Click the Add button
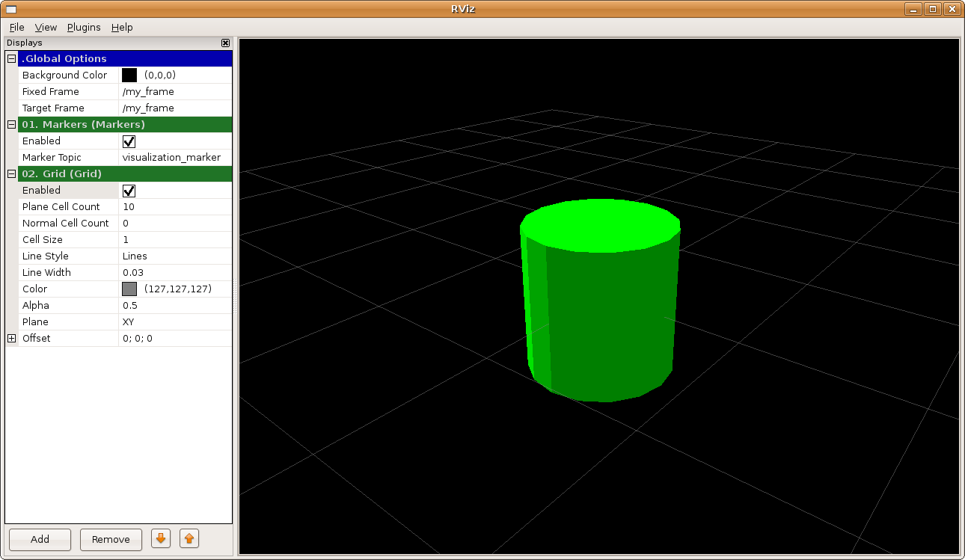 [x=40, y=539]
